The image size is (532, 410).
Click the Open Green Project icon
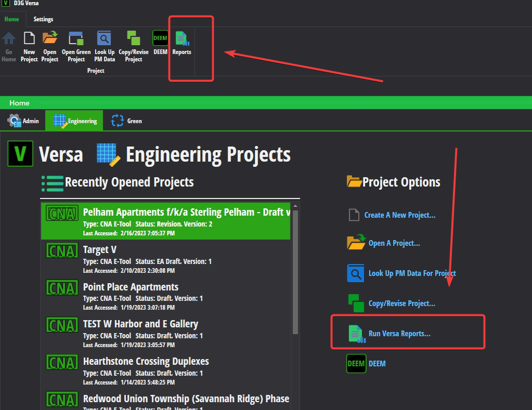[x=75, y=38]
